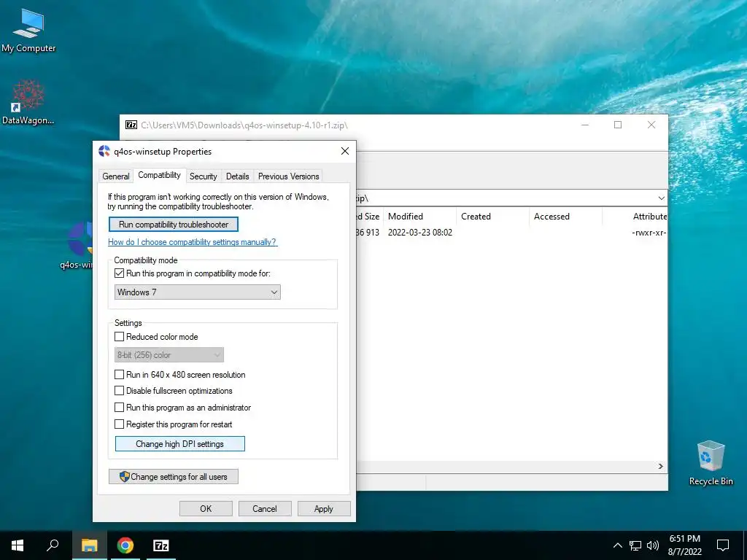Open My Computer desktop icon
747x560 pixels.
pos(28,31)
